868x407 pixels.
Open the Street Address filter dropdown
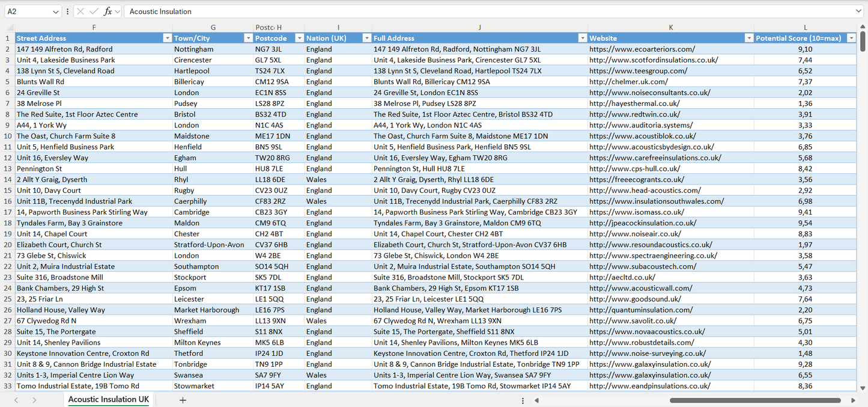168,37
